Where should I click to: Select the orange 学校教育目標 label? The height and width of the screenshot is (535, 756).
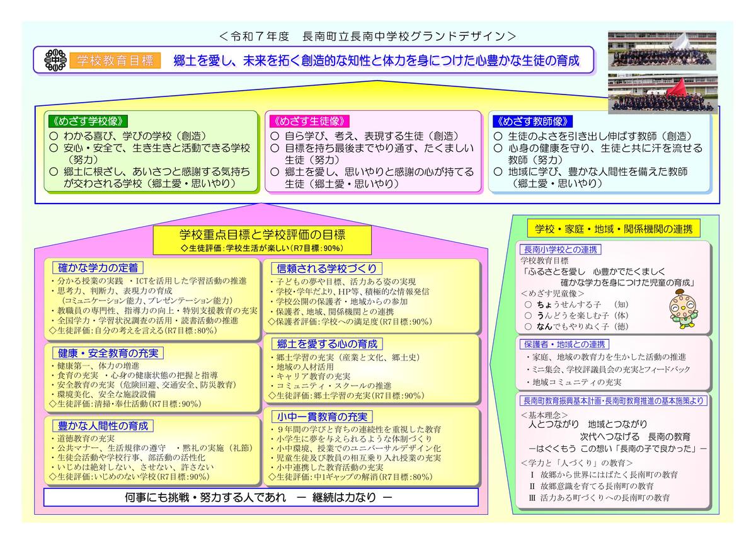115,60
